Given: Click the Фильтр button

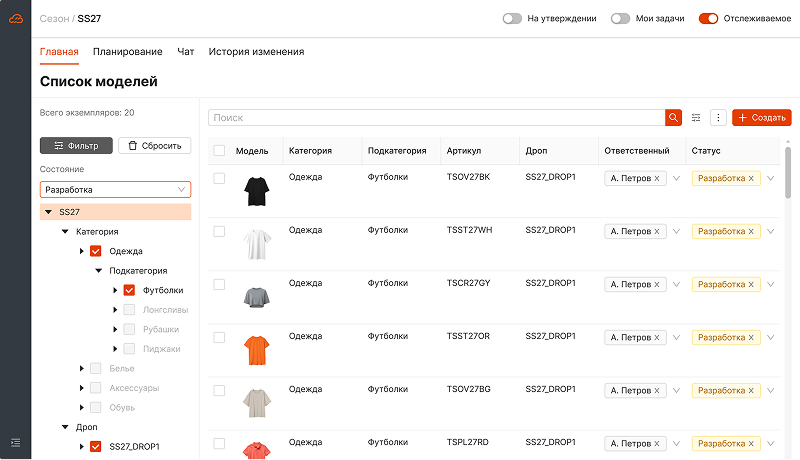Looking at the screenshot, I should (x=76, y=146).
